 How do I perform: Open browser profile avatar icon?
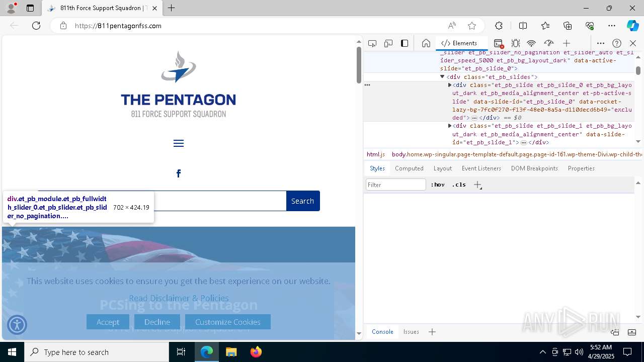tap(11, 8)
